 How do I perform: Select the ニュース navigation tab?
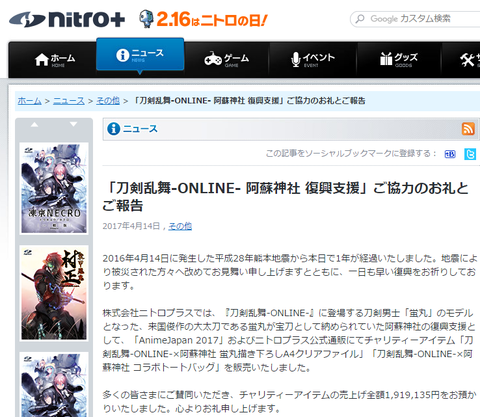click(140, 55)
